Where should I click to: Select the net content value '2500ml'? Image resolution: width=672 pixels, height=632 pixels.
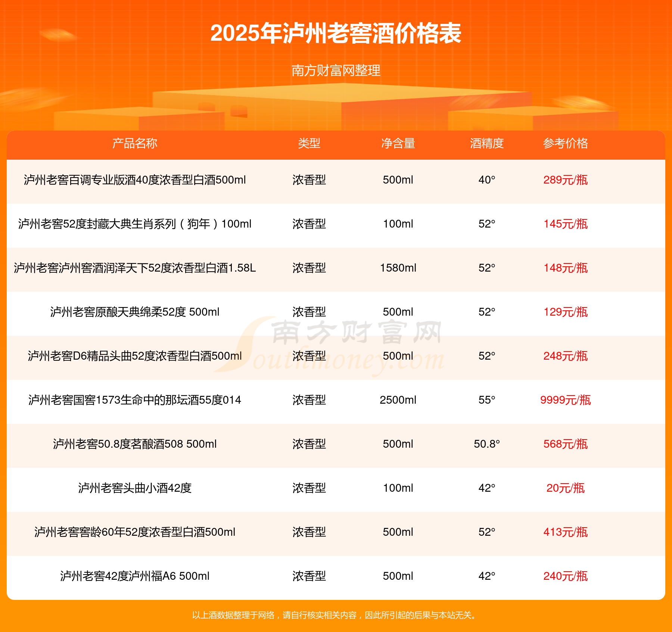coord(398,400)
